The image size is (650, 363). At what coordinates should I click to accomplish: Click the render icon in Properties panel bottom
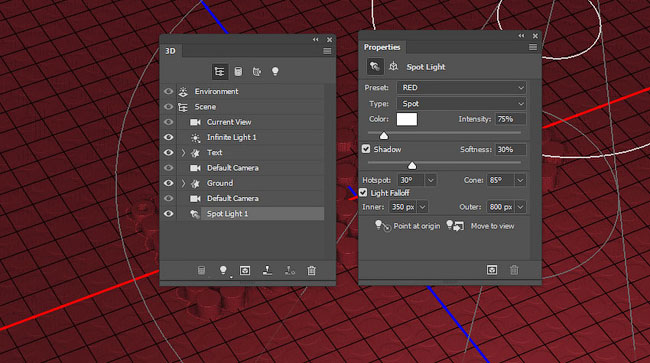[492, 270]
